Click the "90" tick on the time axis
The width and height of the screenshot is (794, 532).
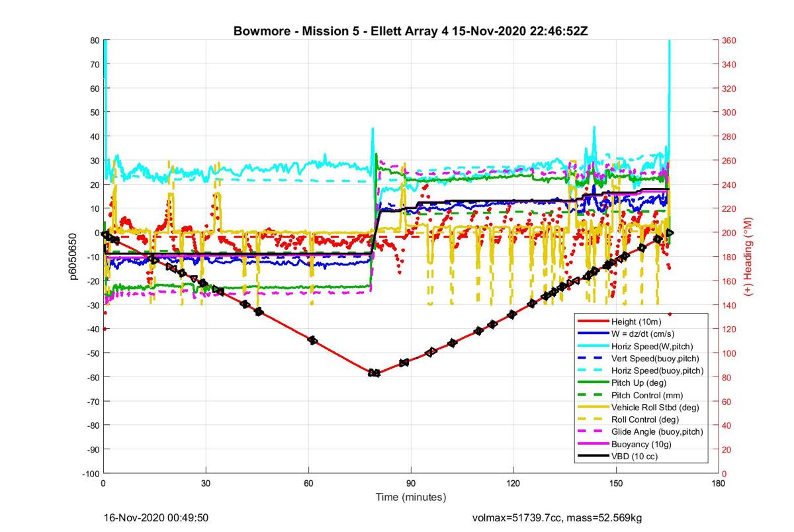411,484
